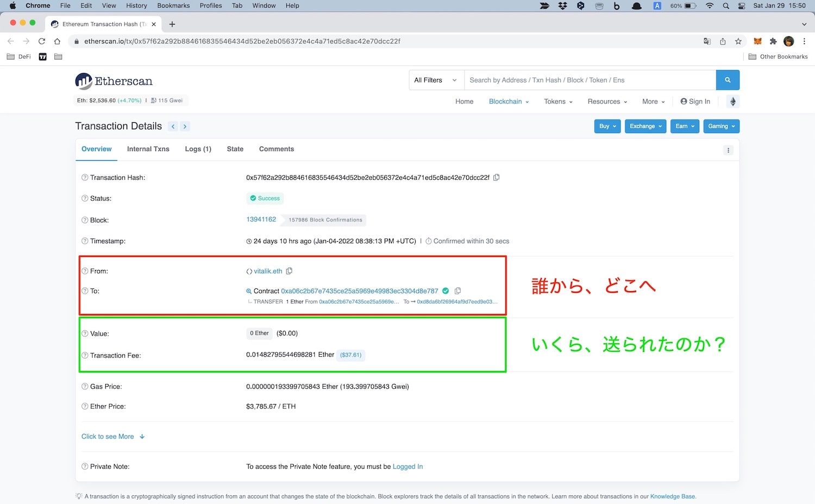Open the Chrome History menu
Image resolution: width=815 pixels, height=504 pixels.
[136, 5]
